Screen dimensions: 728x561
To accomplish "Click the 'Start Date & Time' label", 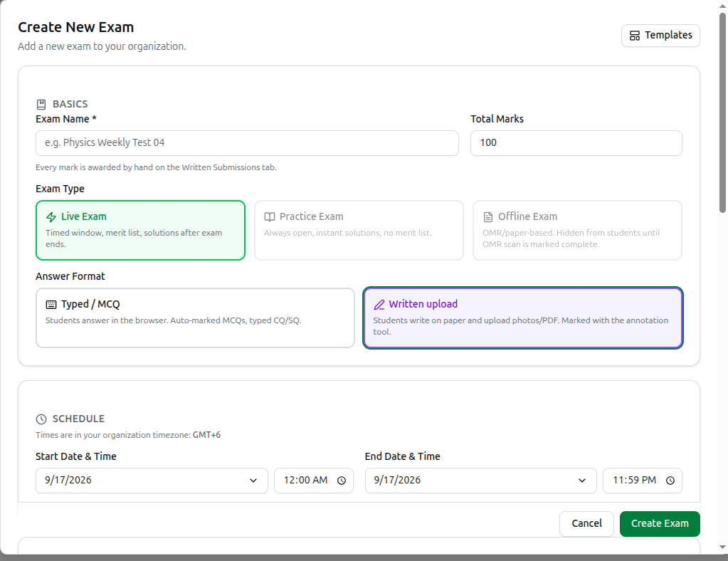I will (x=76, y=456).
